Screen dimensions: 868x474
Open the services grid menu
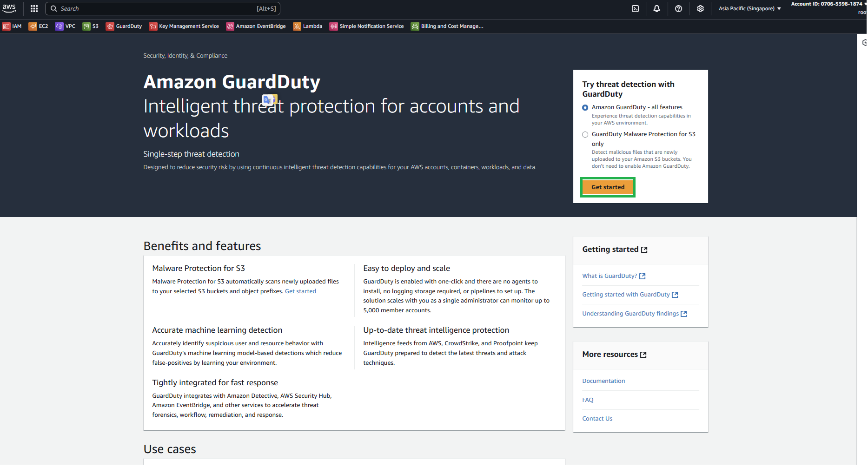tap(34, 8)
